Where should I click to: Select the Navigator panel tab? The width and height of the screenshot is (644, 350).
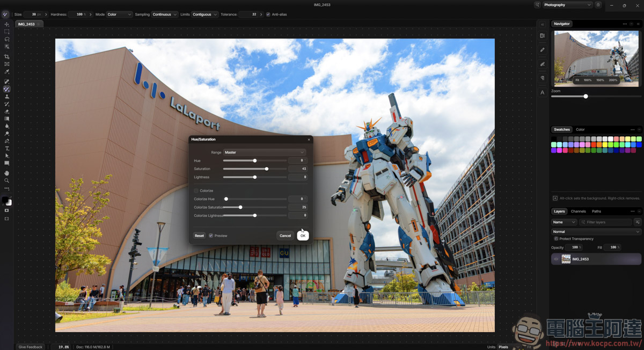[562, 24]
